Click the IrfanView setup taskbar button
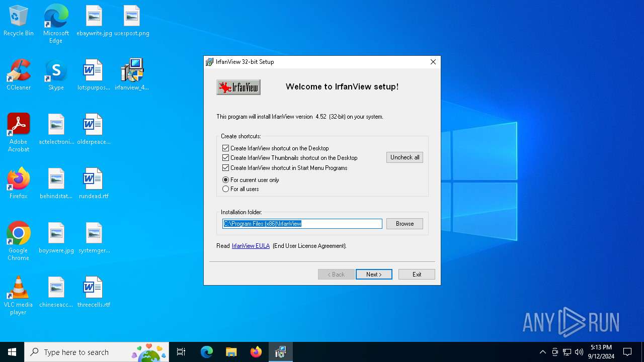 click(280, 352)
